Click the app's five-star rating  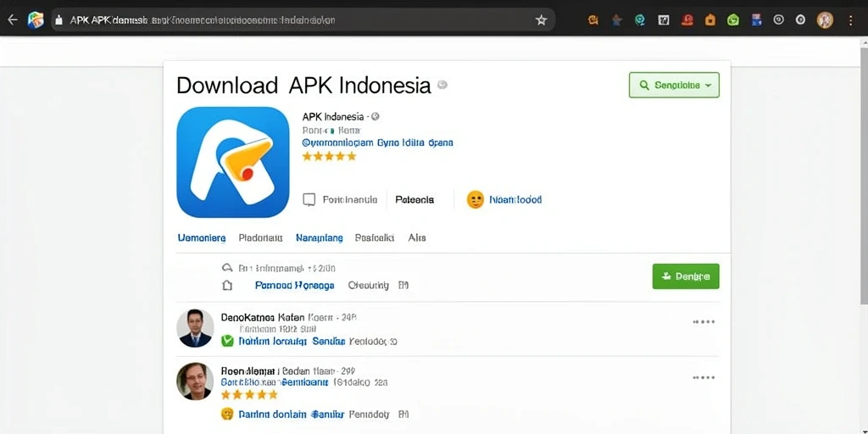pyautogui.click(x=330, y=157)
